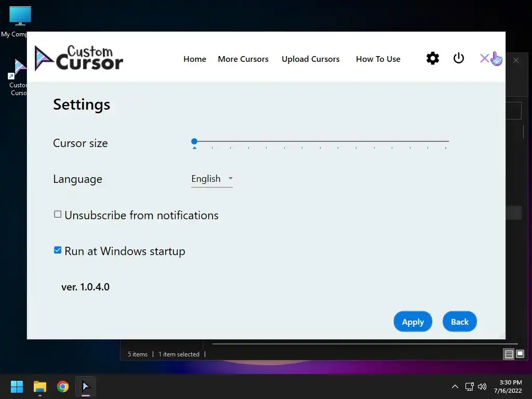Switch File Explorer to large icons view

pos(520,354)
